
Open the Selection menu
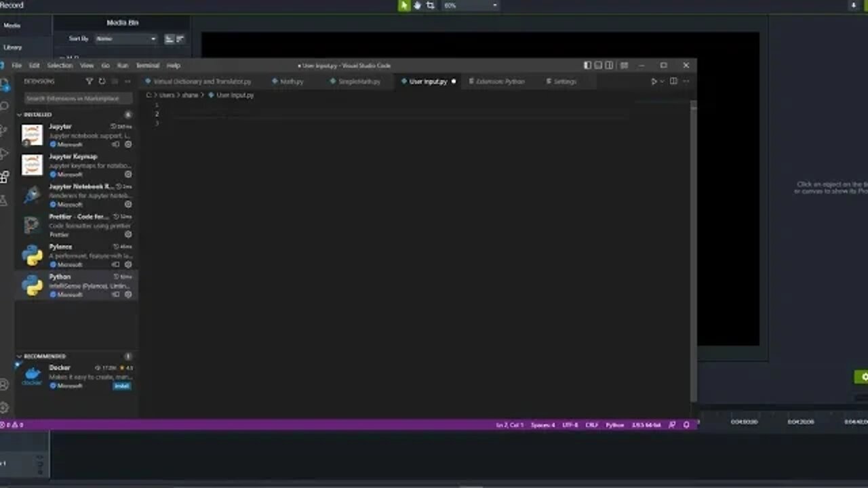60,66
